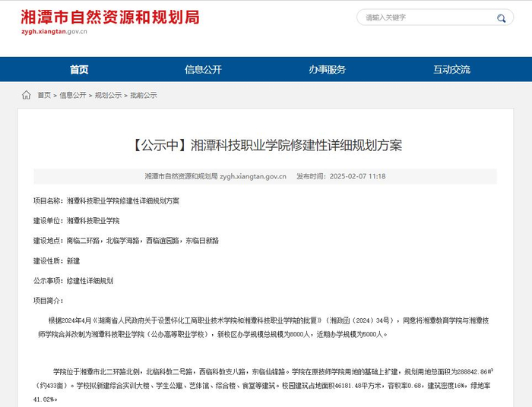The width and height of the screenshot is (532, 407).
Task: Click the 批前公示 breadcrumb link
Action: (x=144, y=95)
